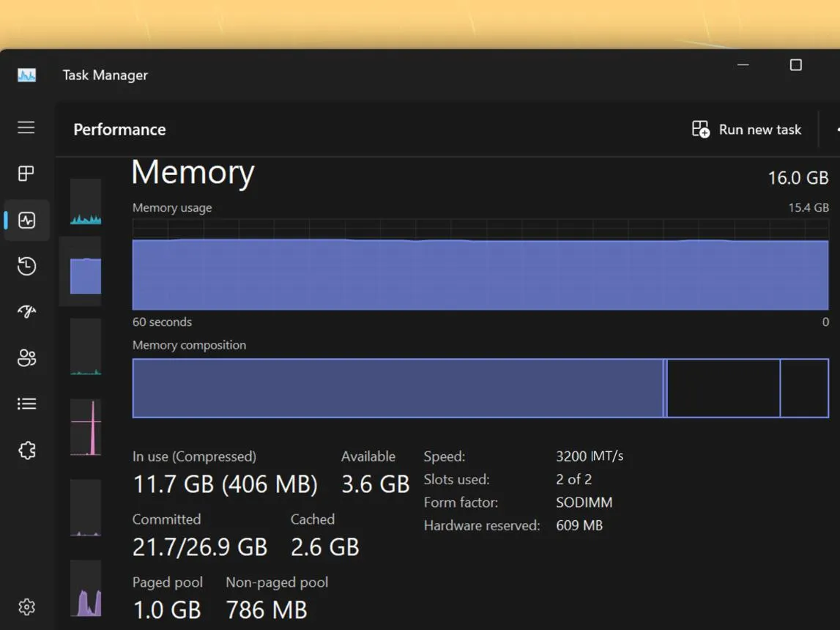Go to the Processes page icon

[26, 174]
